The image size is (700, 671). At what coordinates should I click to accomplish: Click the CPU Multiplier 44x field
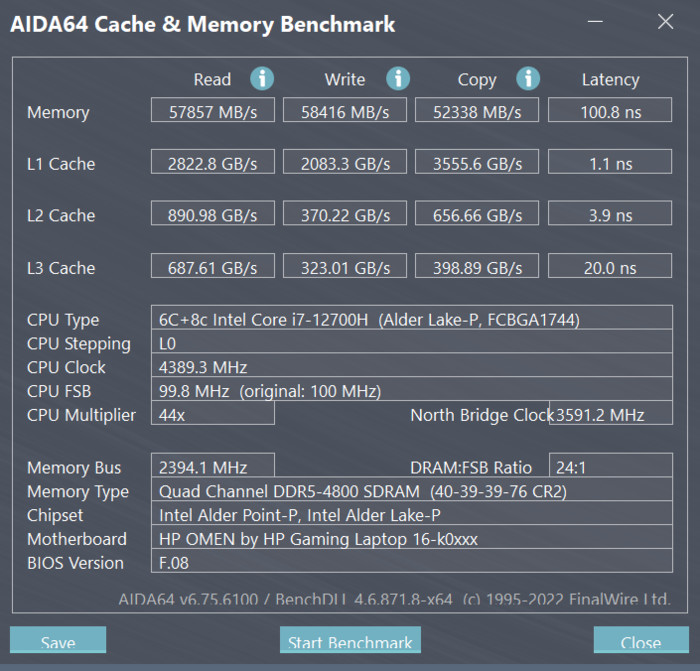[x=213, y=413]
